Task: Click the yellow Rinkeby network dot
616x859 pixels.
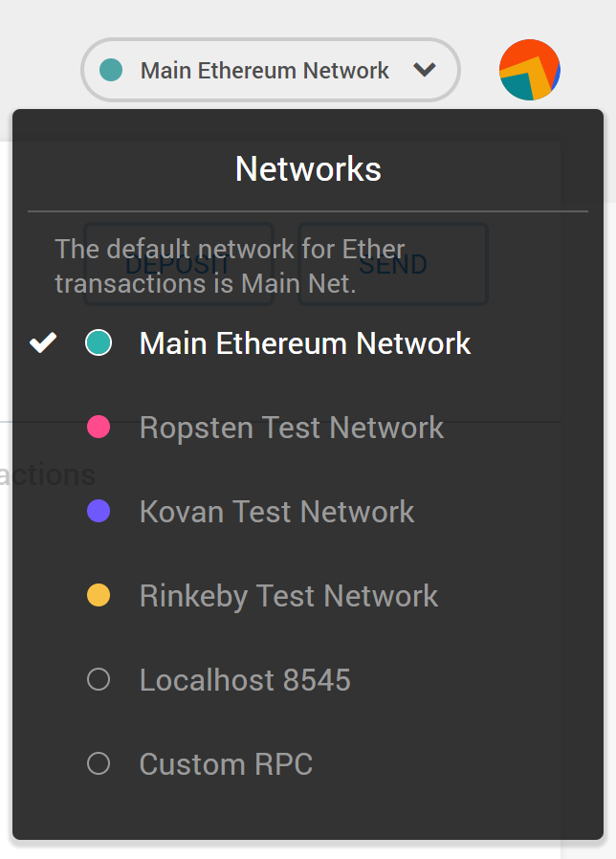Action: (x=99, y=596)
